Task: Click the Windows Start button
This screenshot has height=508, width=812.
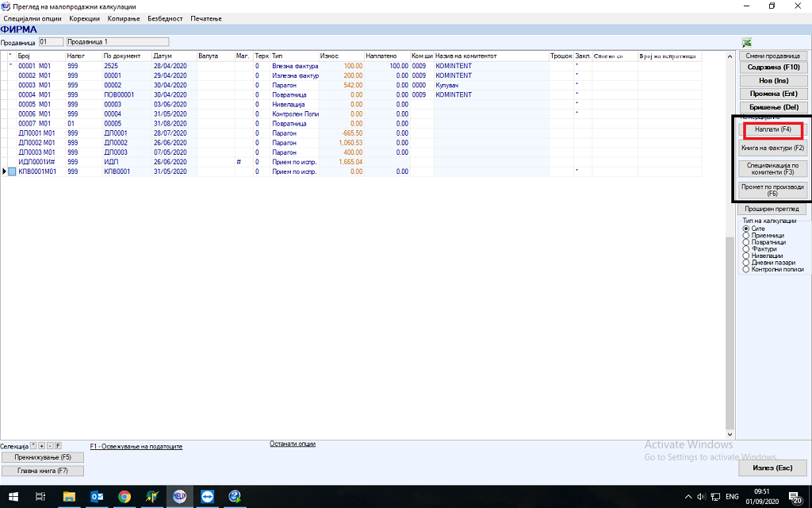Action: click(x=13, y=496)
